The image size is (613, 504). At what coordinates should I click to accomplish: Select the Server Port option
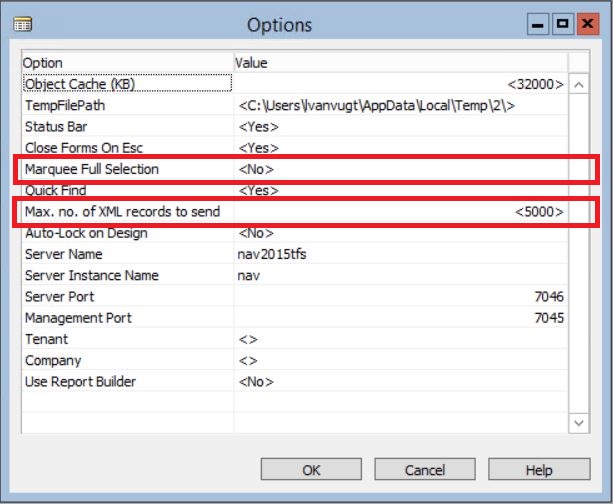click(x=127, y=296)
